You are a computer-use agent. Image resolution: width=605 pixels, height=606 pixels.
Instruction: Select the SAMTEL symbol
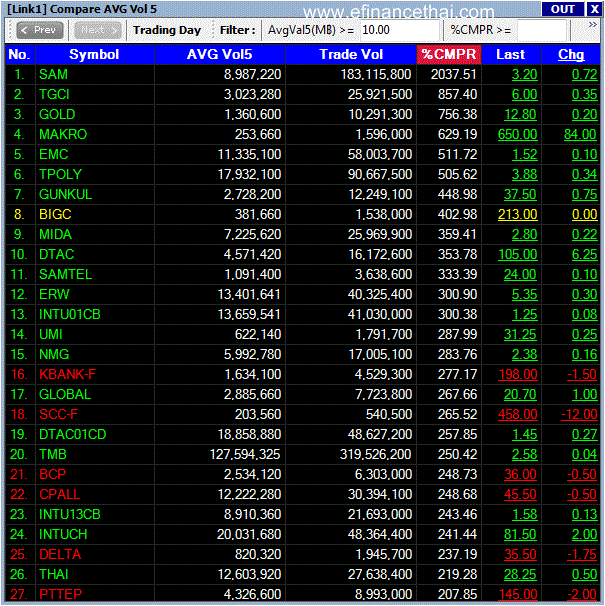click(65, 275)
